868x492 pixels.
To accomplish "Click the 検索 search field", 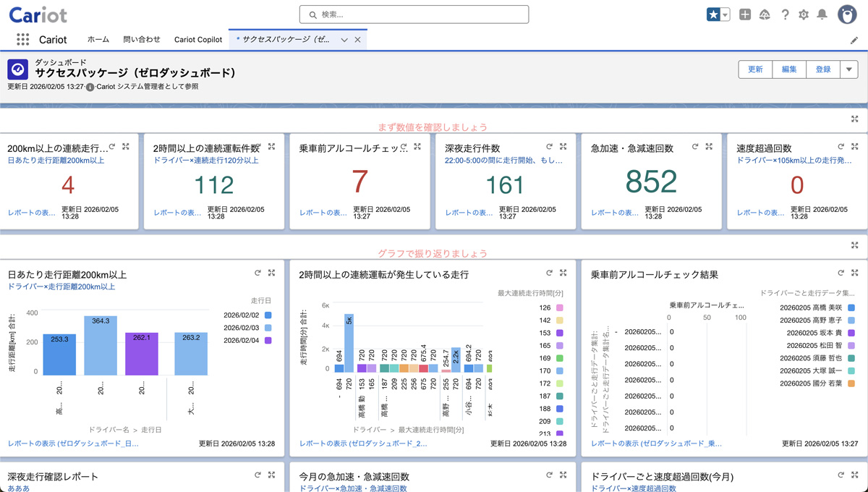I will (x=414, y=14).
